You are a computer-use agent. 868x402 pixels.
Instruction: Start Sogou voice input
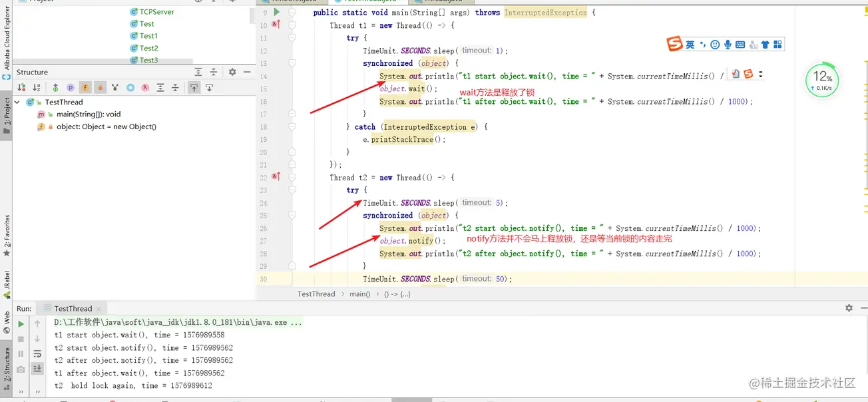click(728, 45)
